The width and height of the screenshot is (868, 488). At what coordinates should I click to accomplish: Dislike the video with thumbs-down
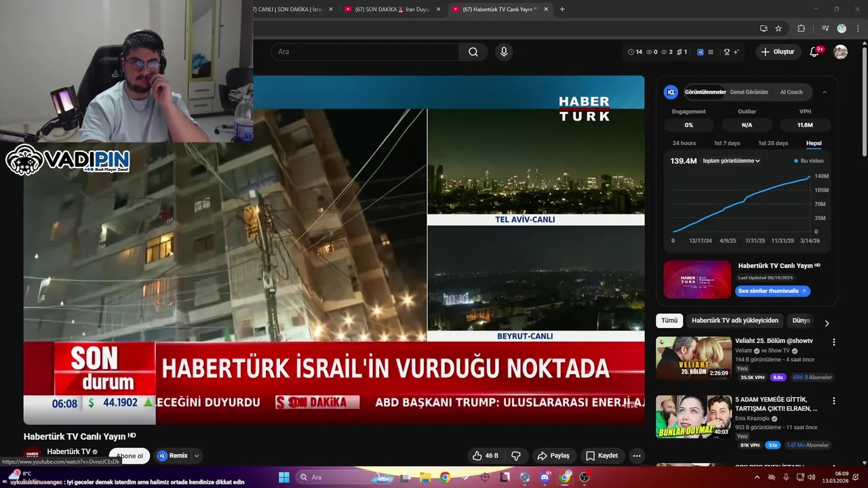[x=516, y=455]
